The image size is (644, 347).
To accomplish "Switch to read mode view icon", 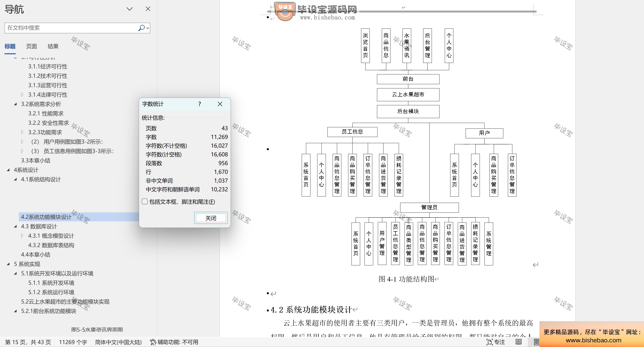I will point(519,342).
